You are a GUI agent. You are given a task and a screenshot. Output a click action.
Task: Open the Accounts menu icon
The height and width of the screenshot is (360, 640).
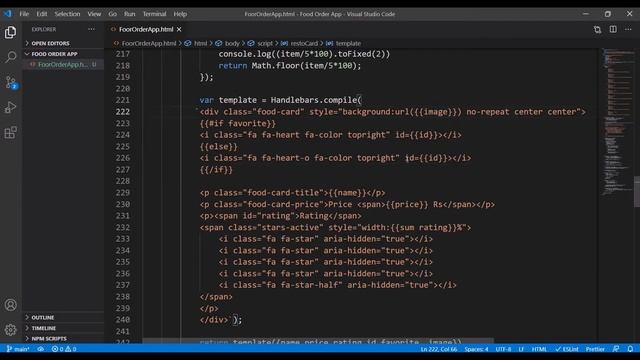(x=11, y=305)
